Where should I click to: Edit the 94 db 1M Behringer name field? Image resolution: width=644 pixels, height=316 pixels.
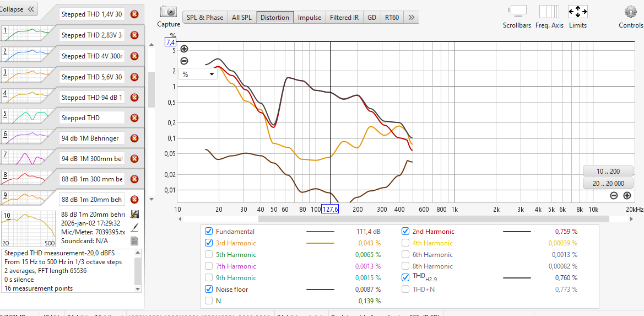tap(91, 138)
